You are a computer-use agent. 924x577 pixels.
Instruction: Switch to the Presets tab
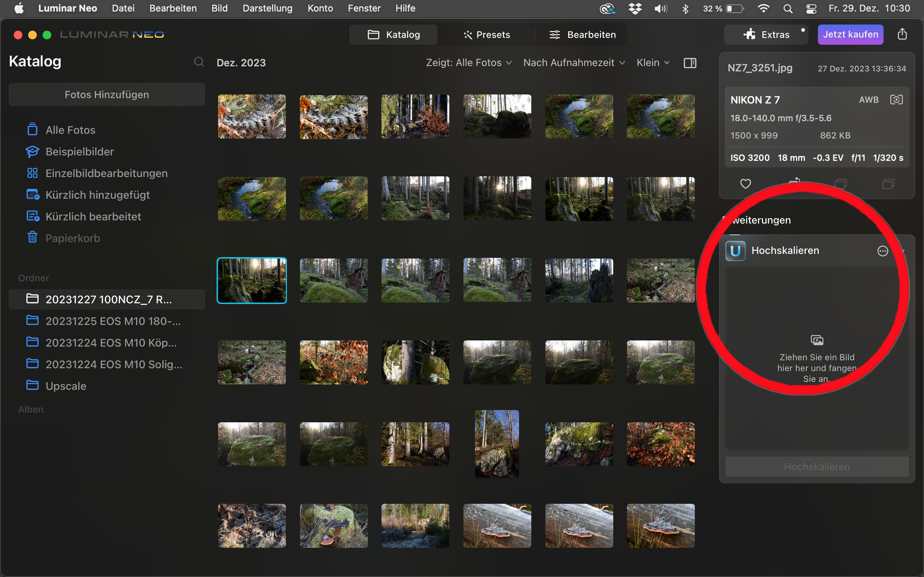pyautogui.click(x=487, y=35)
